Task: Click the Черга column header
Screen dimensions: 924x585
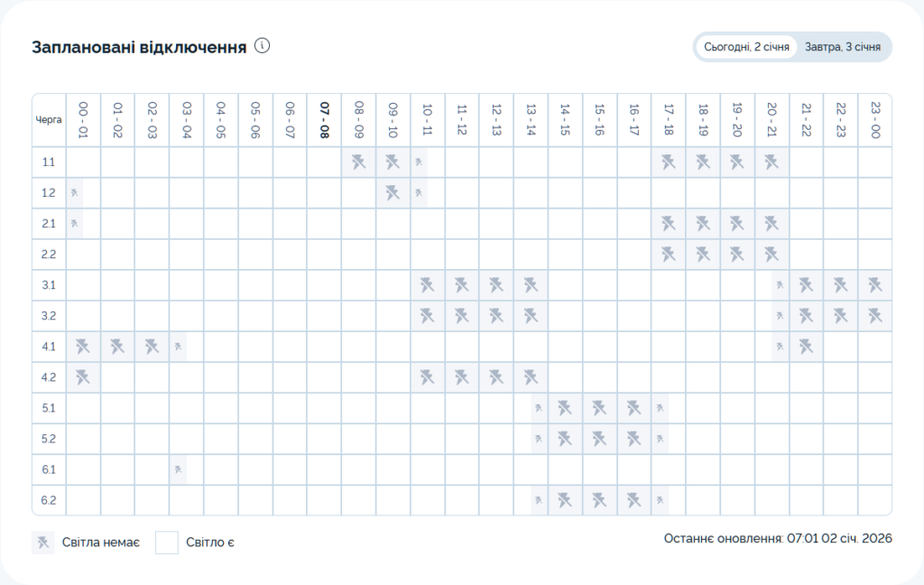Action: coord(49,119)
